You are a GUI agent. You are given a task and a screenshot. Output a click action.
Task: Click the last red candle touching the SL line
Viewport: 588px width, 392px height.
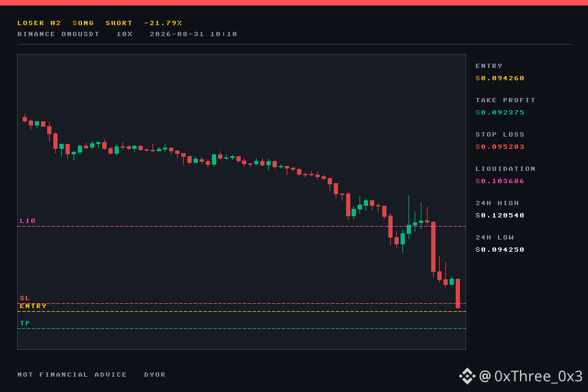point(458,293)
